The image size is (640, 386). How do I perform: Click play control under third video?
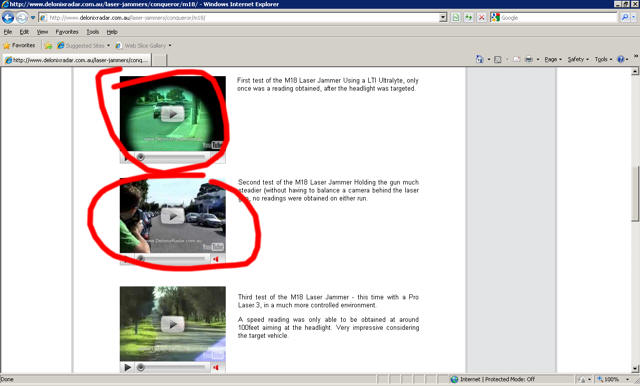click(127, 367)
